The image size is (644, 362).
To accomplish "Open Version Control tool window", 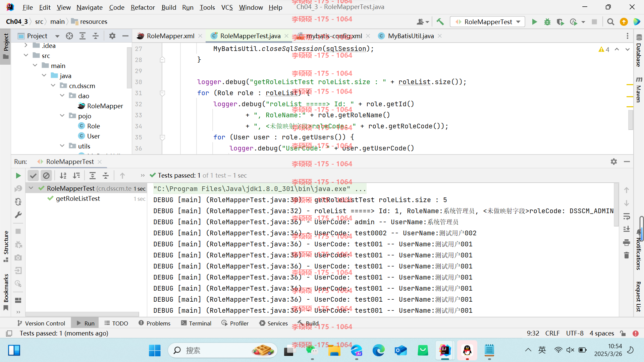I will pos(41,323).
